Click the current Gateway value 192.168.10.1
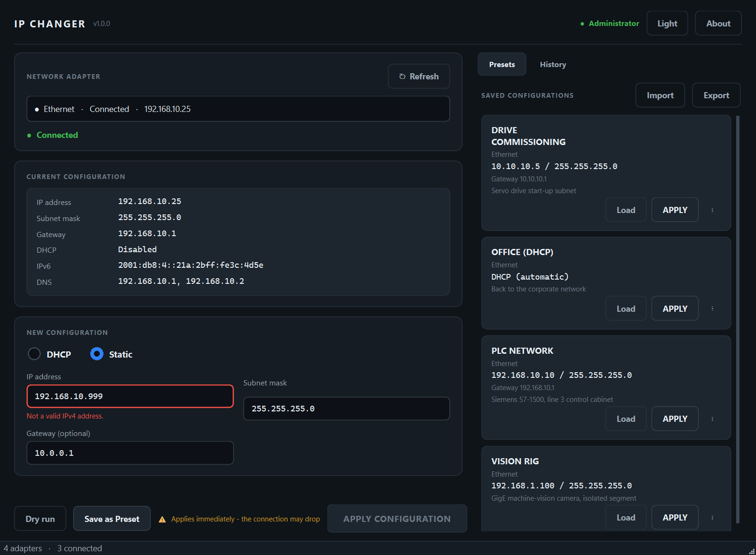This screenshot has height=555, width=756. (147, 233)
